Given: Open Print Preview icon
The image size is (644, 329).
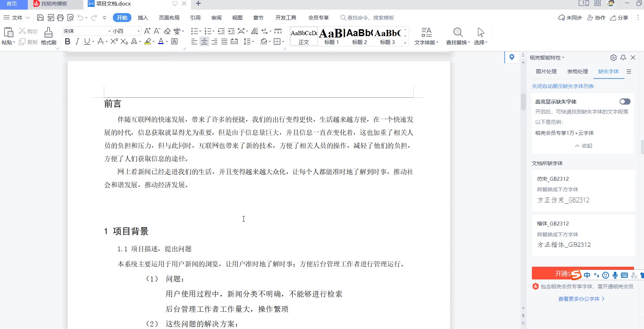Looking at the screenshot, I should pos(71,18).
